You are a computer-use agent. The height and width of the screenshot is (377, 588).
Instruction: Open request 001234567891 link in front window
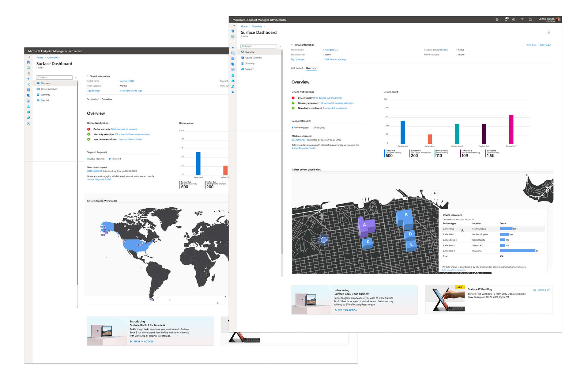[x=299, y=140]
